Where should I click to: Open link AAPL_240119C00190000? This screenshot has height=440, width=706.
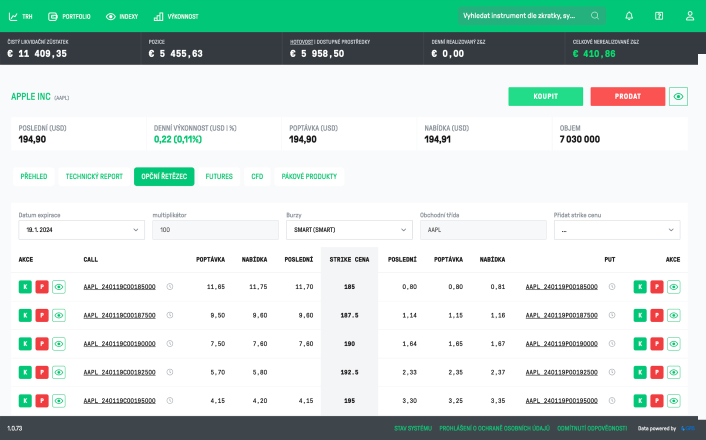point(119,344)
